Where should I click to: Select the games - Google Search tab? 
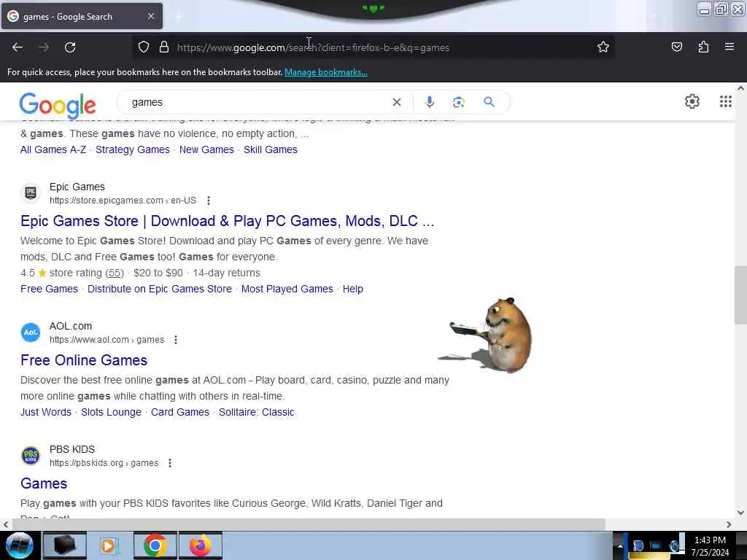82,17
